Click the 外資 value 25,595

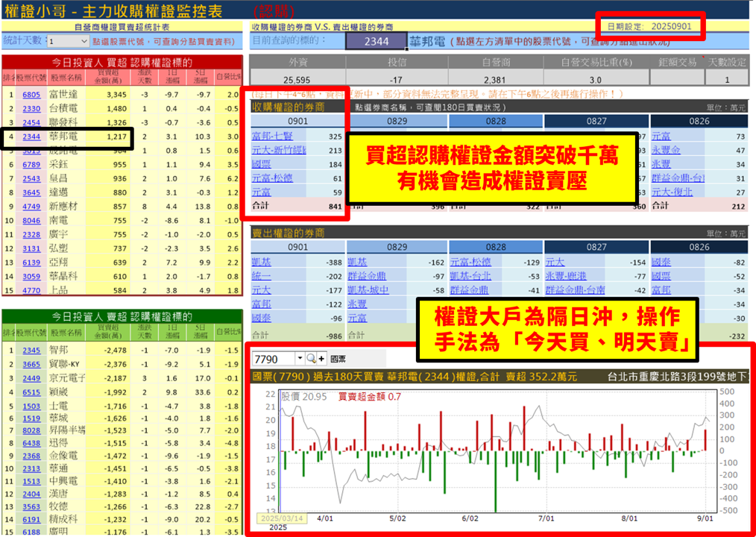[x=297, y=80]
